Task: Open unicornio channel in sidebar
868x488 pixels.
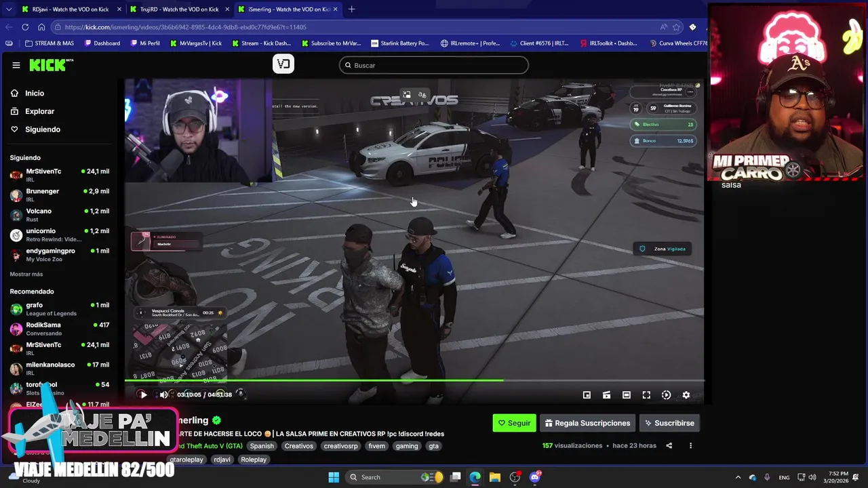Action: click(x=60, y=235)
